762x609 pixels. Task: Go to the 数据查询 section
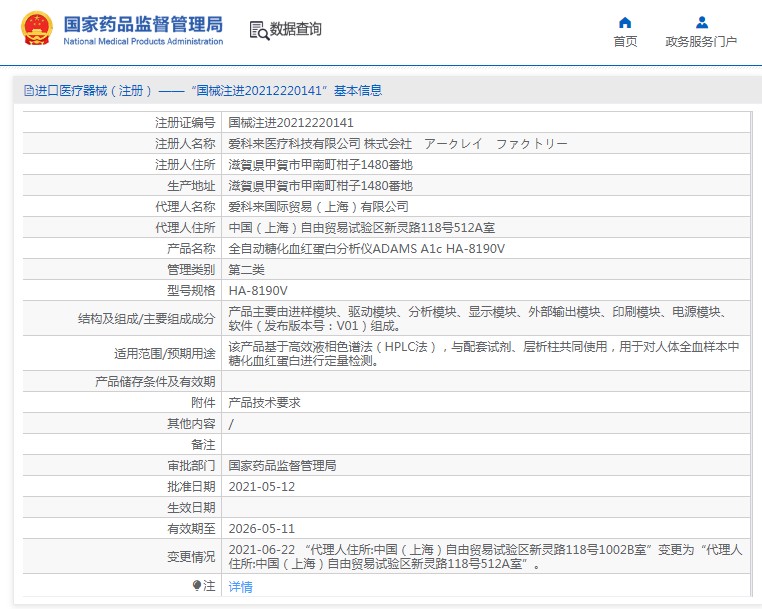[296, 30]
